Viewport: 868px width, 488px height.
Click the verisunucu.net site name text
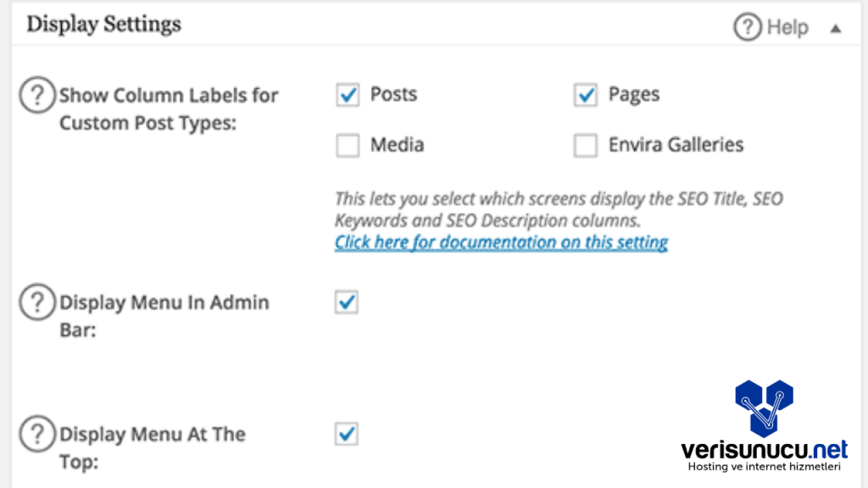coord(764,449)
